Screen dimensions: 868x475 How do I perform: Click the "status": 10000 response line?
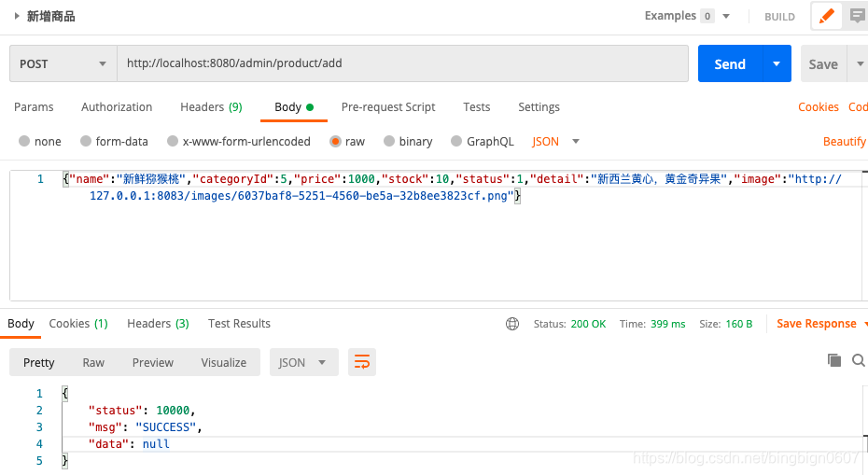(142, 411)
